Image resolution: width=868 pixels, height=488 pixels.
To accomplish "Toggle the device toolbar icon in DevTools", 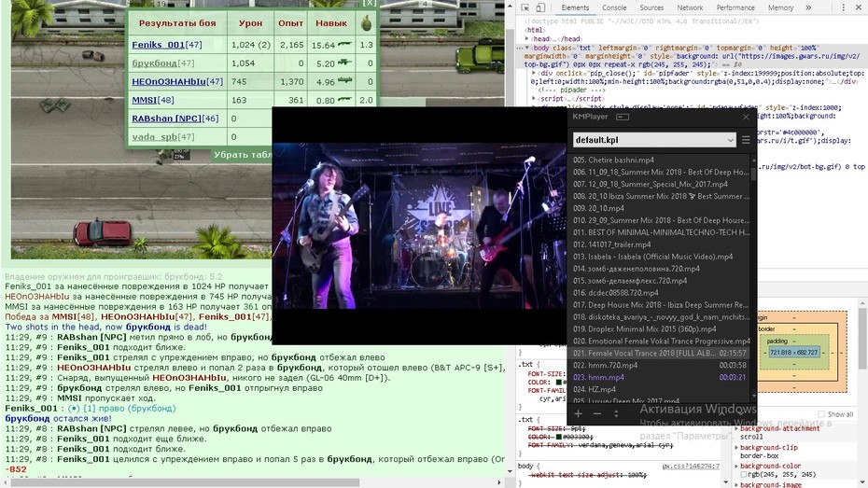I will click(x=540, y=7).
